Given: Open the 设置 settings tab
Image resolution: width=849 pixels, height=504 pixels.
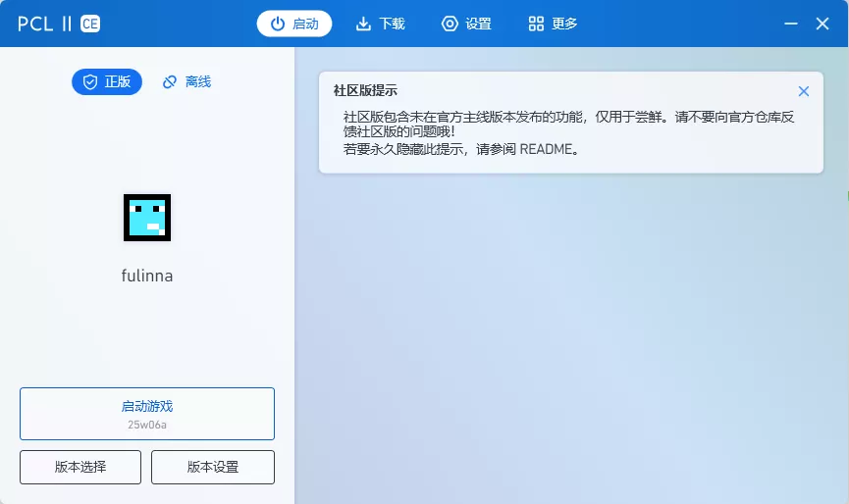Looking at the screenshot, I should point(466,24).
